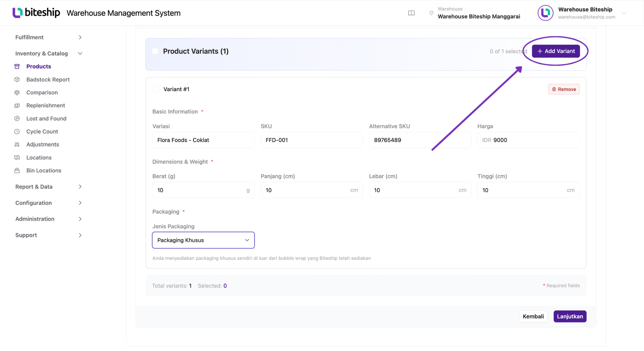Expand the Report & Data section
The height and width of the screenshot is (351, 644).
click(49, 187)
